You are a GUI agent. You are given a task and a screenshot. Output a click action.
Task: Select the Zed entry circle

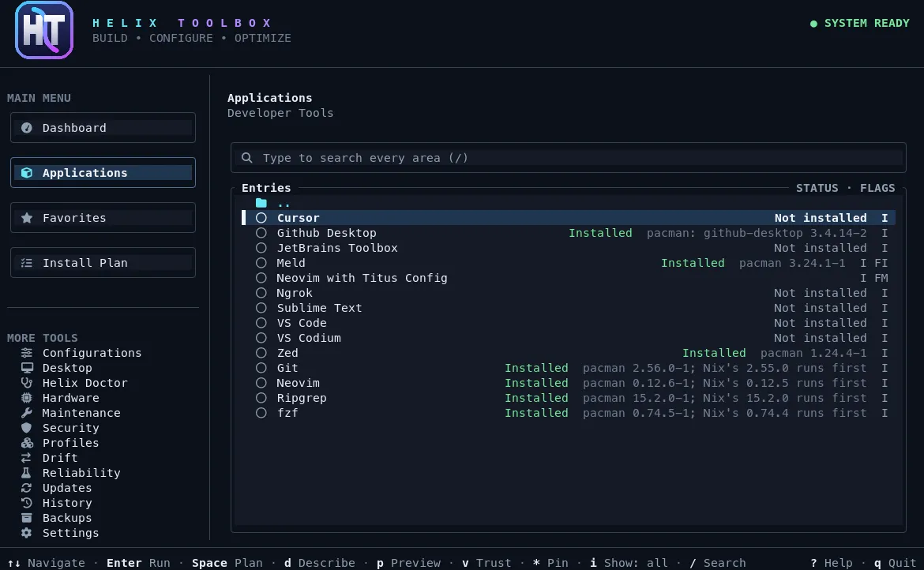pos(261,354)
